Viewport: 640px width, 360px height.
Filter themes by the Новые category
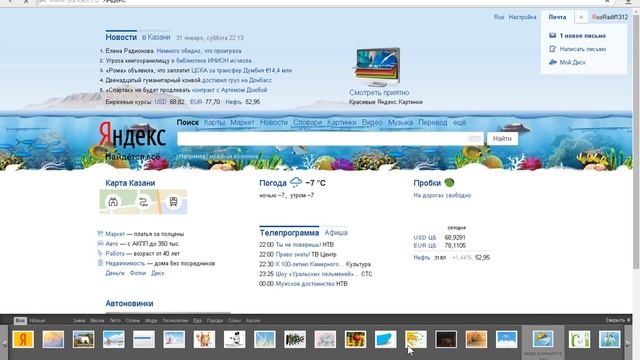tap(37, 320)
